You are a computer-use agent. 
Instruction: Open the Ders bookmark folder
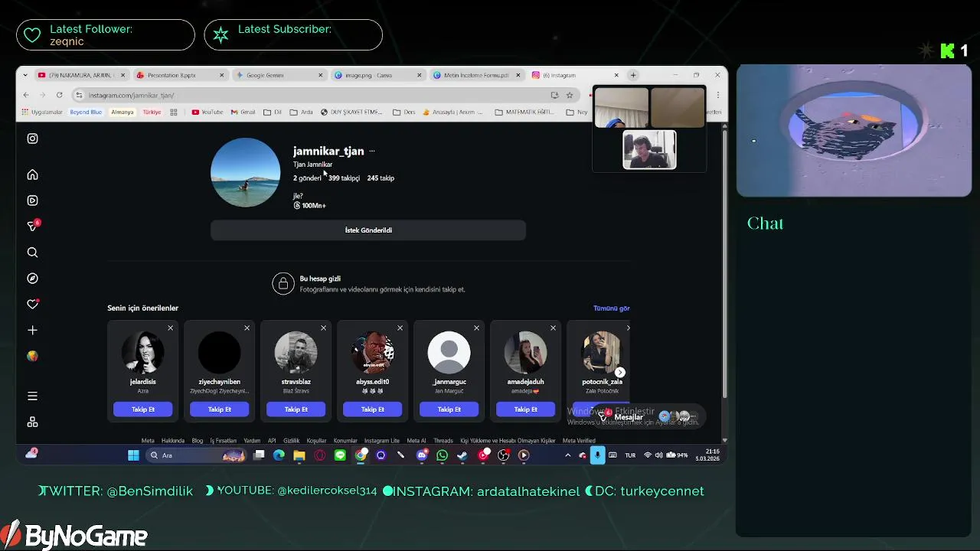coord(404,112)
